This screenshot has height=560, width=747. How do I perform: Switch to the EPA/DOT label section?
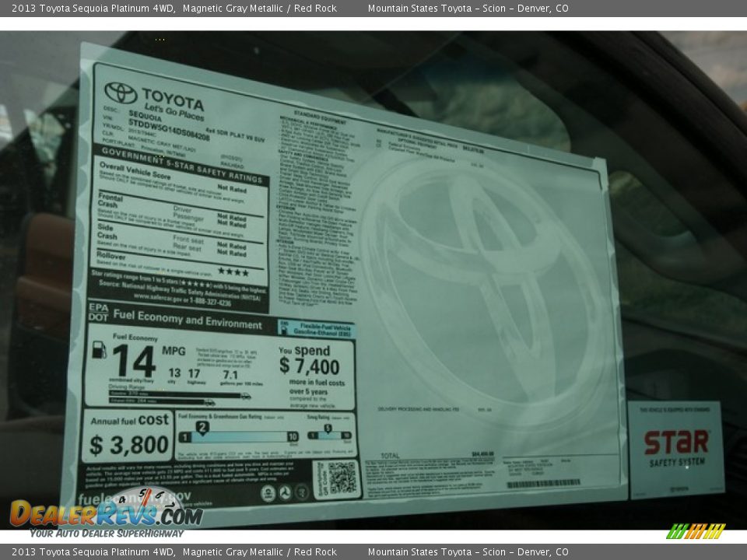click(x=99, y=310)
